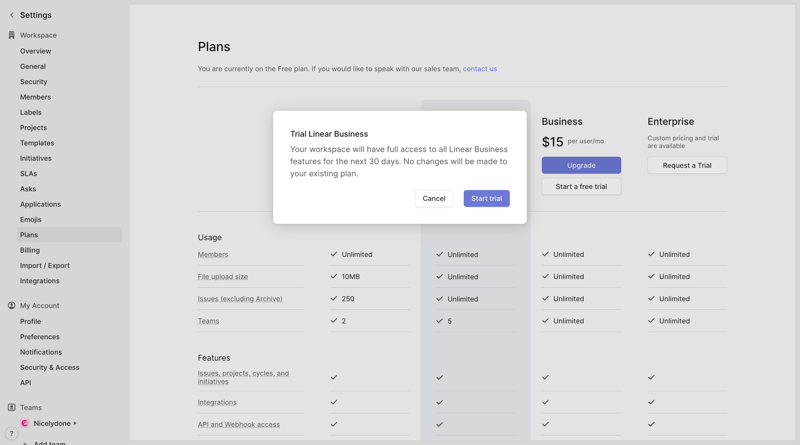Open Applications settings
This screenshot has width=800, height=445.
(40, 204)
